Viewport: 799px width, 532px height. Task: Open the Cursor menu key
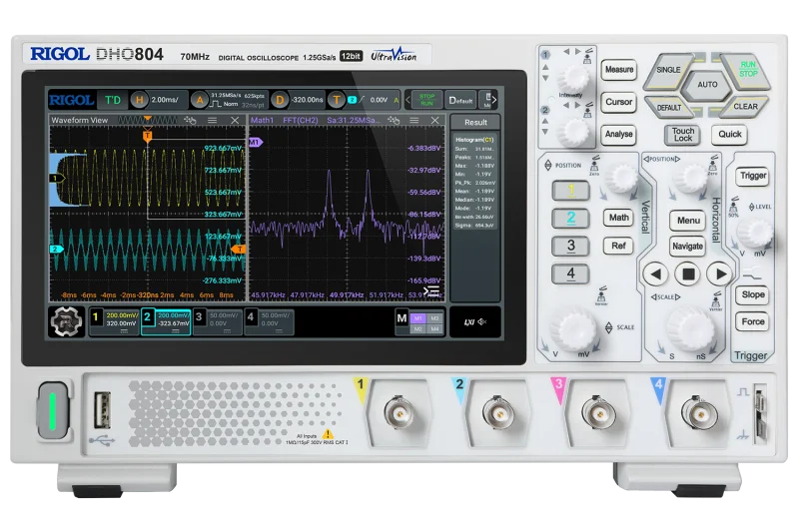click(619, 102)
